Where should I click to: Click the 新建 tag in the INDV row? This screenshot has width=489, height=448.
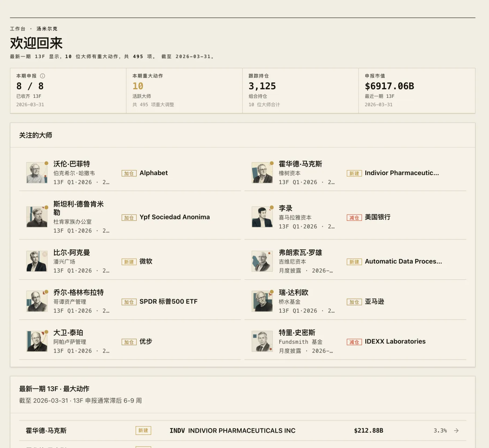click(143, 431)
